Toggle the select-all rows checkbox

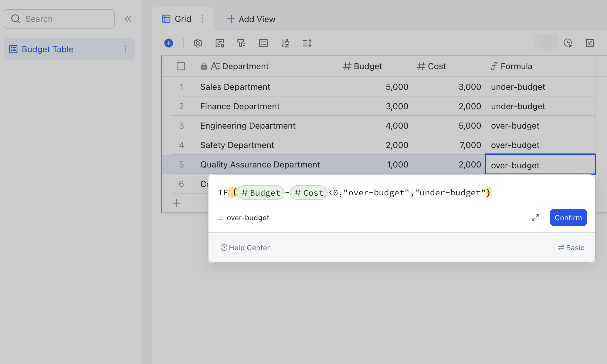[181, 66]
